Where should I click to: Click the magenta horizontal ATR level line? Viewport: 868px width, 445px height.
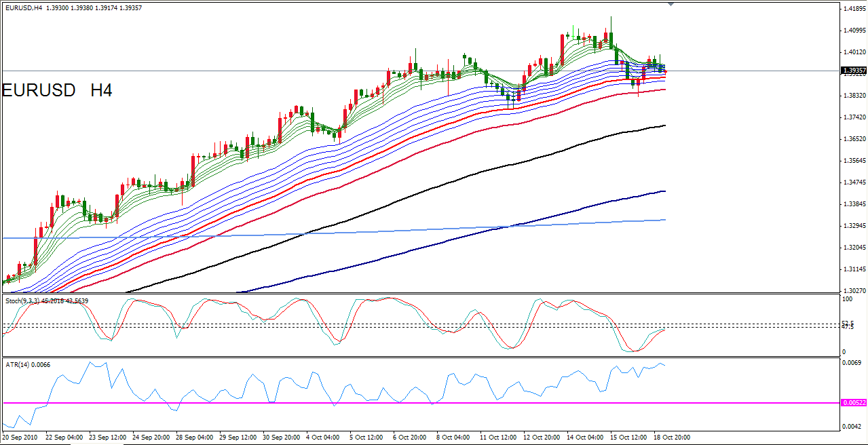click(421, 403)
